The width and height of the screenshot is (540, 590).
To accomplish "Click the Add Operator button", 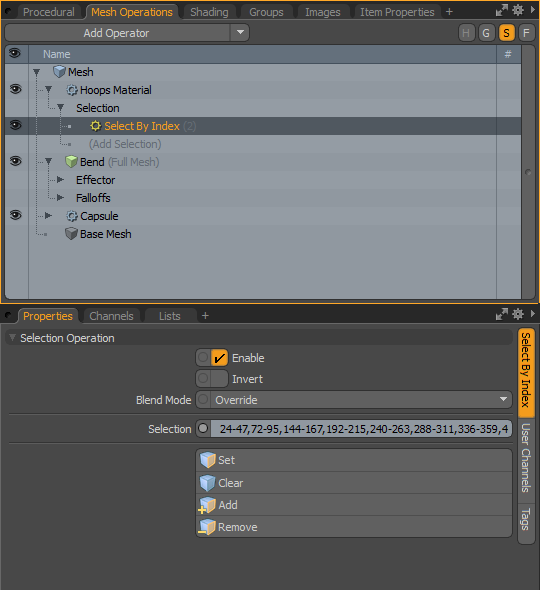I will pyautogui.click(x=117, y=33).
